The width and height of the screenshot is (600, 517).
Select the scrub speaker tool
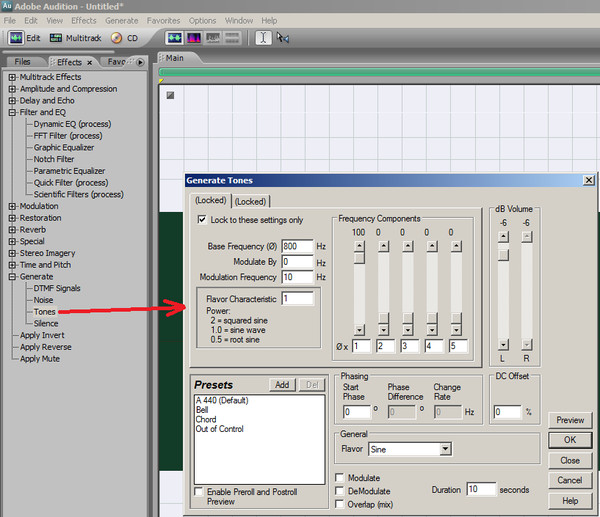283,38
